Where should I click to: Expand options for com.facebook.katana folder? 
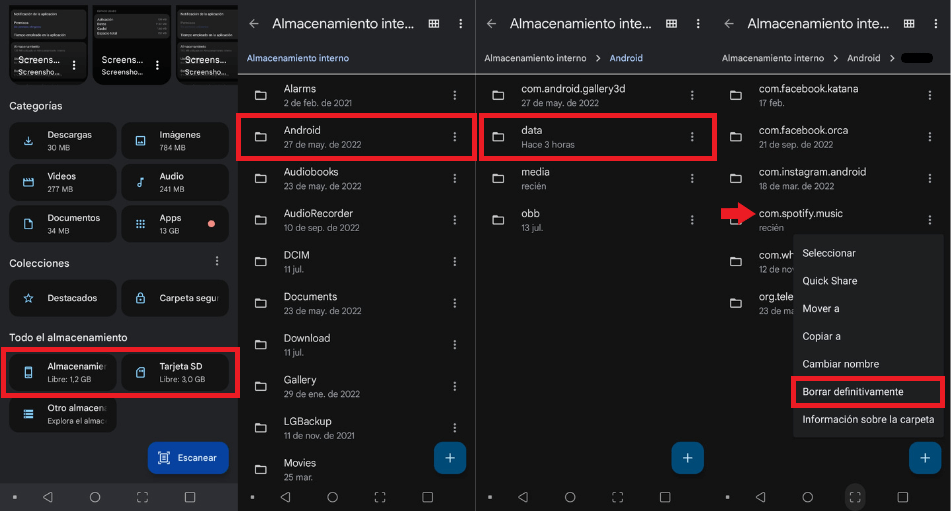click(929, 95)
